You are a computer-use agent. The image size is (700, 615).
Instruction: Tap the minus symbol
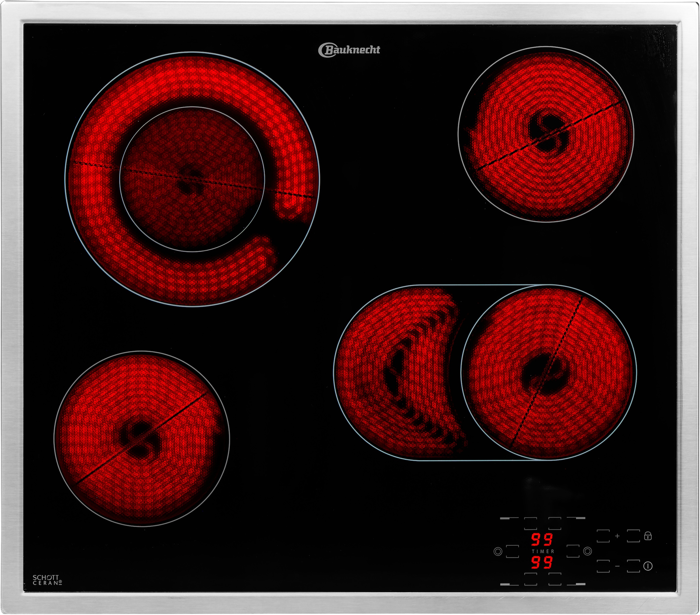click(617, 566)
